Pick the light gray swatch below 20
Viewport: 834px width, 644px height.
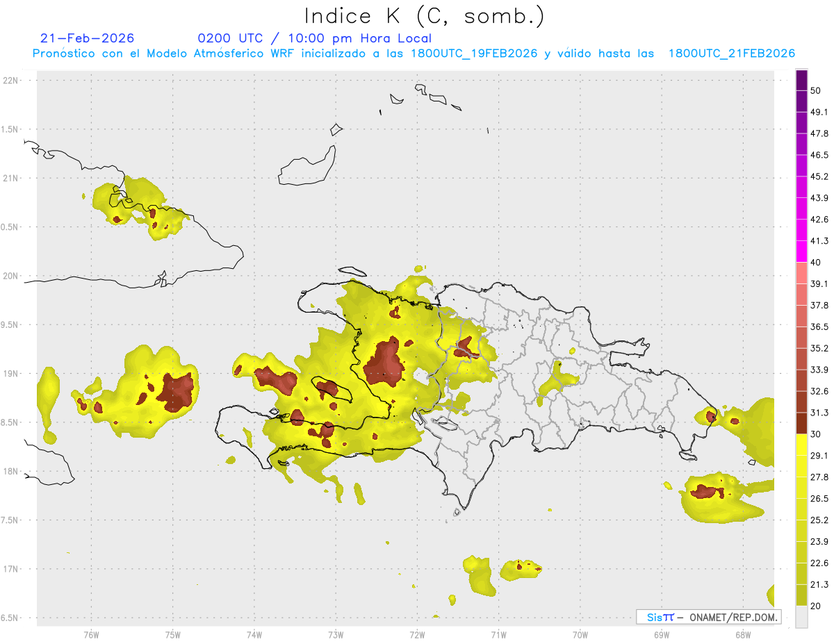(x=801, y=617)
